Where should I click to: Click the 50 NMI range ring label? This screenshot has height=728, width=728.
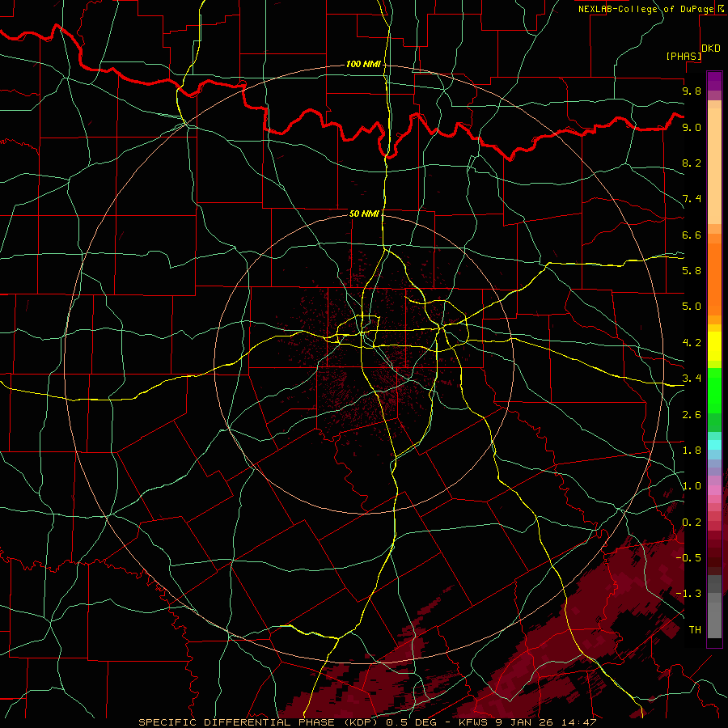pos(364,214)
